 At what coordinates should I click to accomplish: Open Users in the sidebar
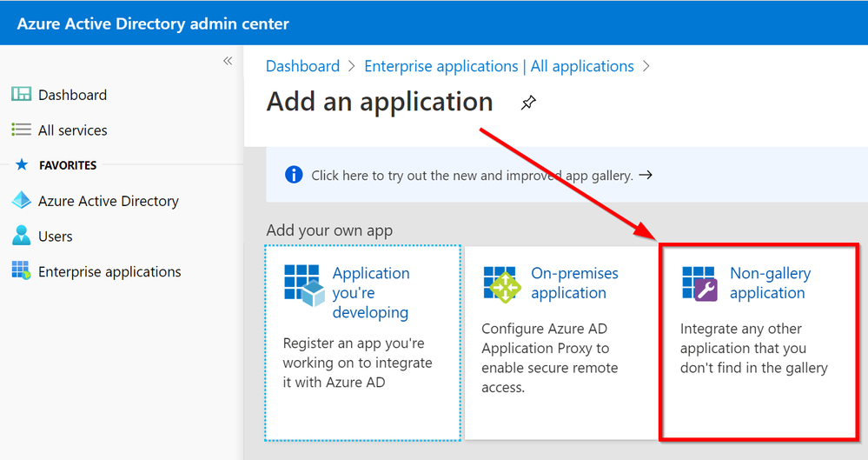(56, 237)
